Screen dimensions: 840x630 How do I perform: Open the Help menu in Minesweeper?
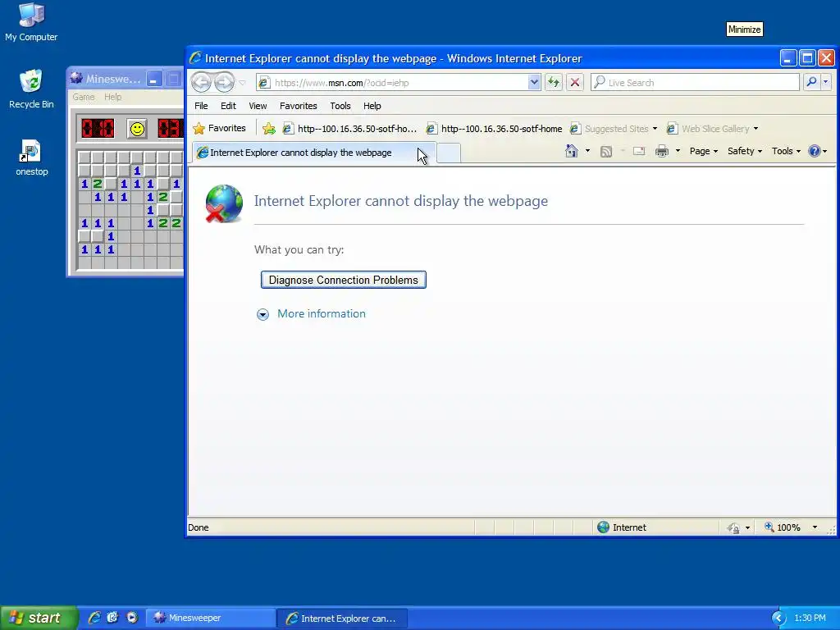point(112,97)
